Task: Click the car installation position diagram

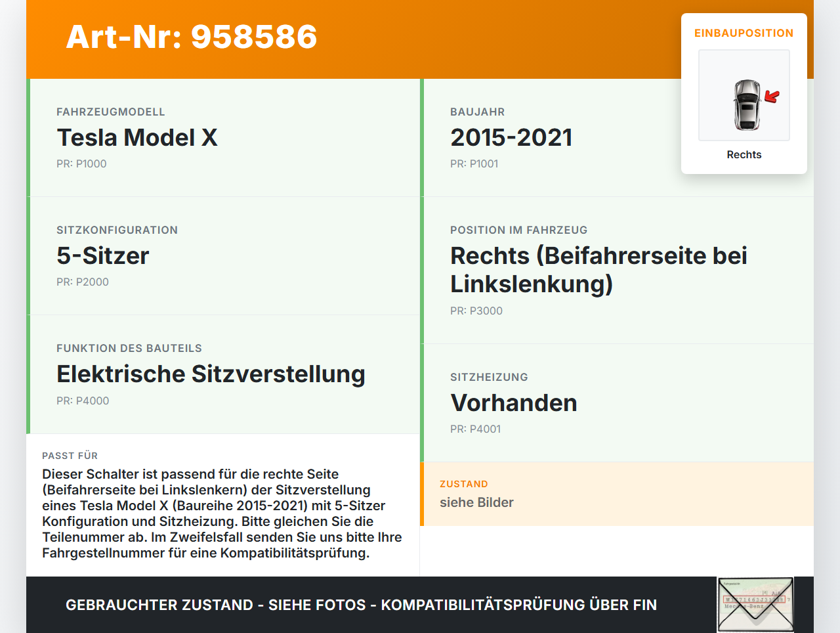Action: click(x=744, y=95)
